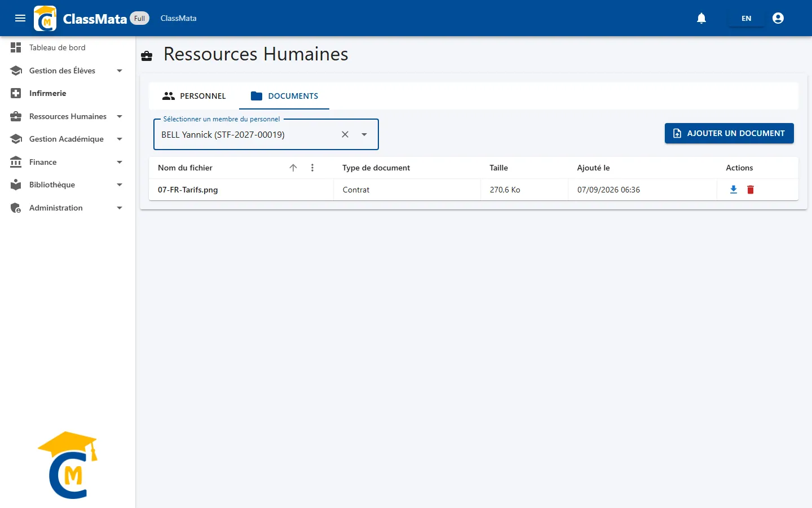812x508 pixels.
Task: Click the ClassMata logo in header
Action: (x=45, y=18)
